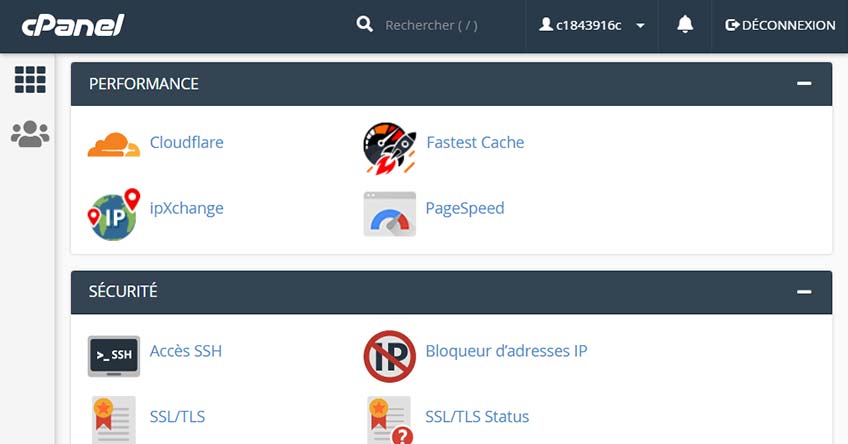Image resolution: width=848 pixels, height=444 pixels.
Task: Click the SSL/TLS certificate icon
Action: [x=112, y=420]
